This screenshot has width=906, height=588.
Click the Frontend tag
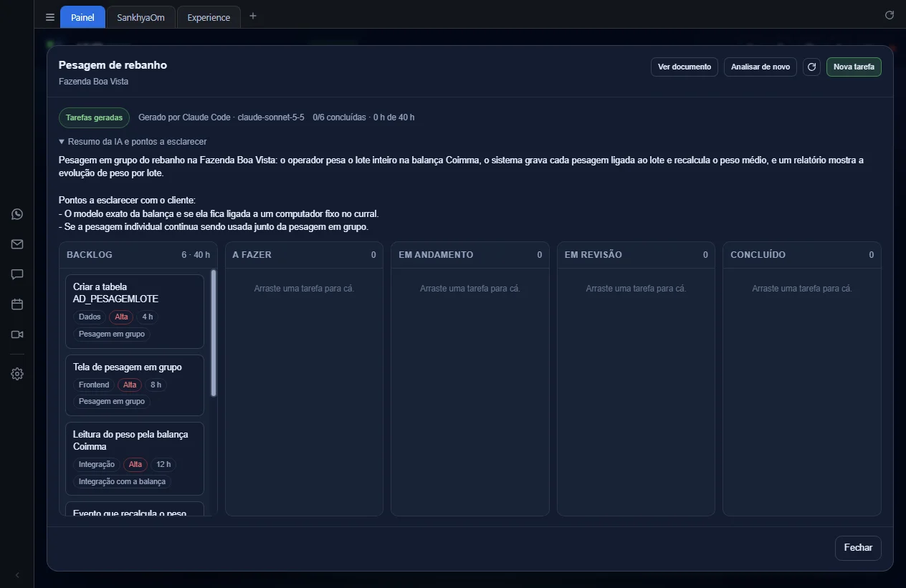click(94, 385)
